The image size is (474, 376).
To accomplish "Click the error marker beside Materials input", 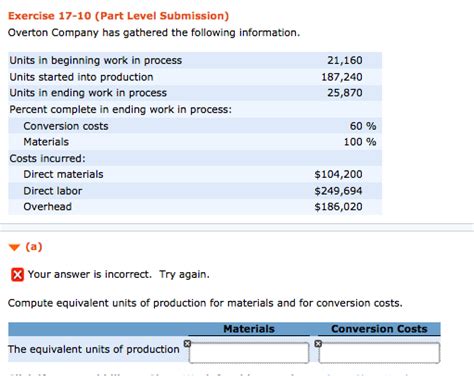I will (x=187, y=343).
